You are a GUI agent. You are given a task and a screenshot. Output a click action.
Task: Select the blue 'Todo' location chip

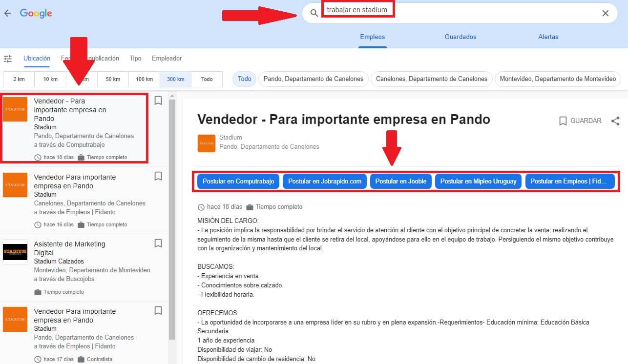244,79
